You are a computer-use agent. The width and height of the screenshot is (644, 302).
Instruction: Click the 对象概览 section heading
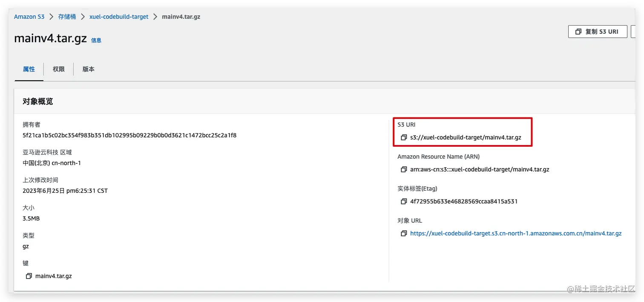(38, 102)
